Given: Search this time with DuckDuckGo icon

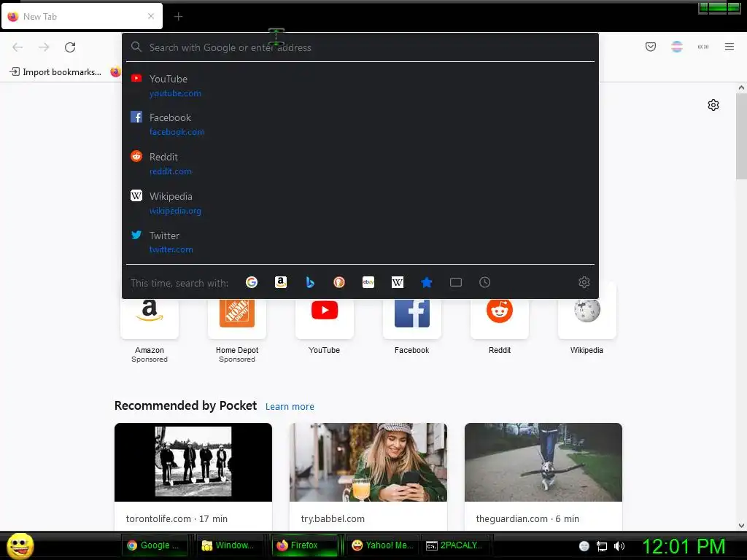Looking at the screenshot, I should [x=338, y=282].
